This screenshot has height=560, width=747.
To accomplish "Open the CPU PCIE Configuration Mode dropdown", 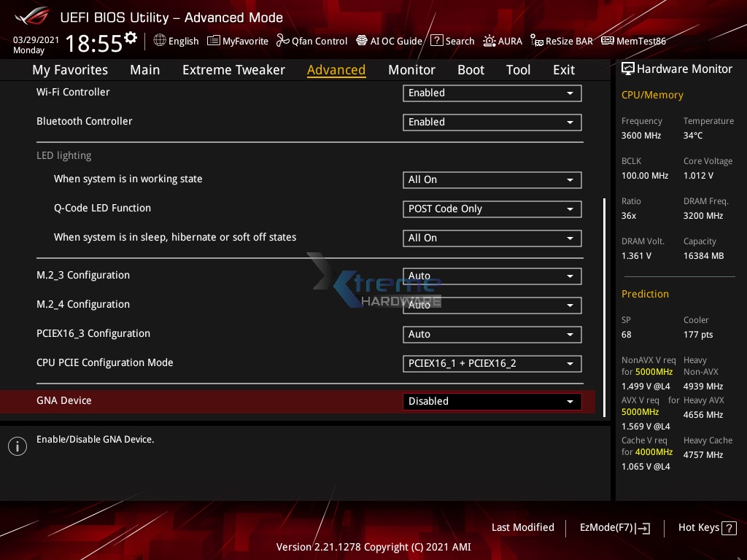I will 492,363.
